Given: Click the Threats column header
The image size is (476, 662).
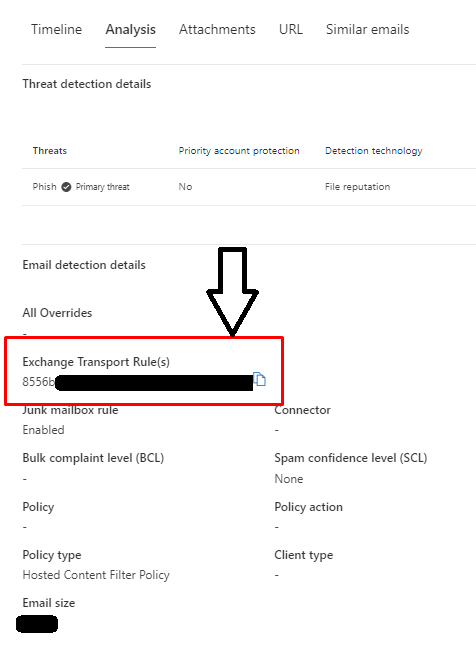Looking at the screenshot, I should [50, 151].
